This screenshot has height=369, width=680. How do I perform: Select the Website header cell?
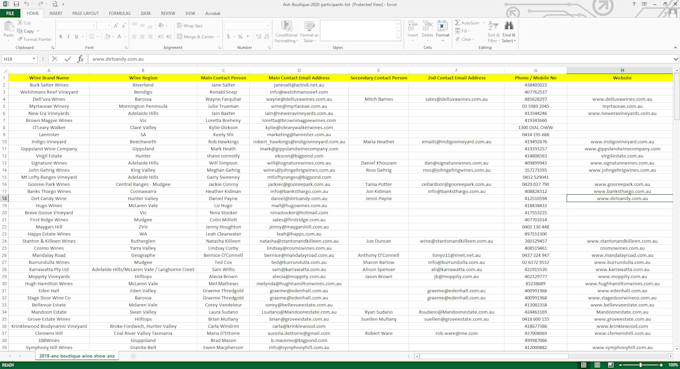621,78
